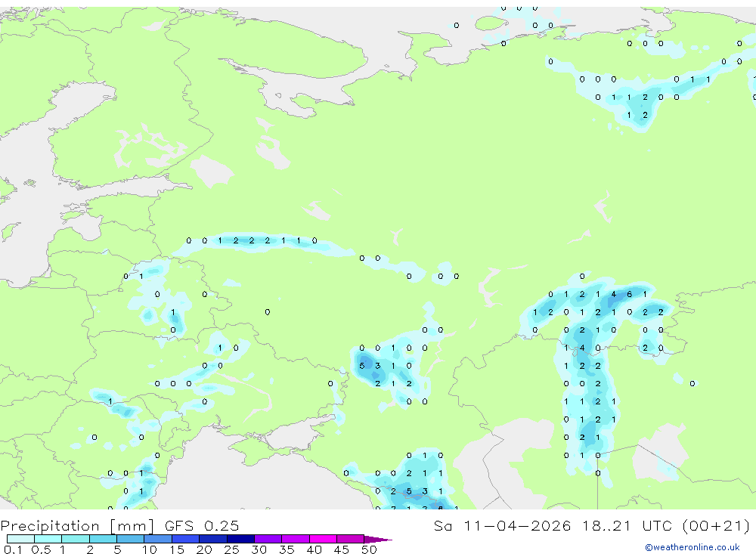
Task: Pick the 5–10 mm light blue legend swatch
Action: tap(131, 539)
